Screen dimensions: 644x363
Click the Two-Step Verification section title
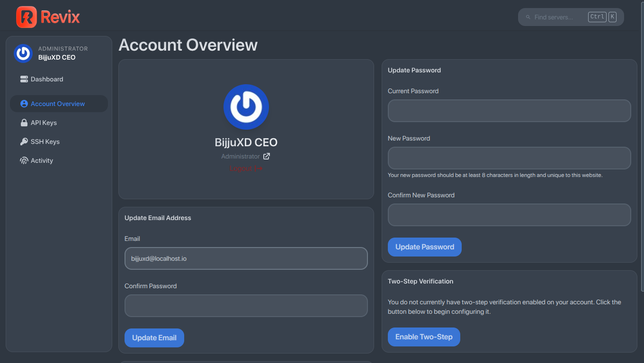point(420,281)
